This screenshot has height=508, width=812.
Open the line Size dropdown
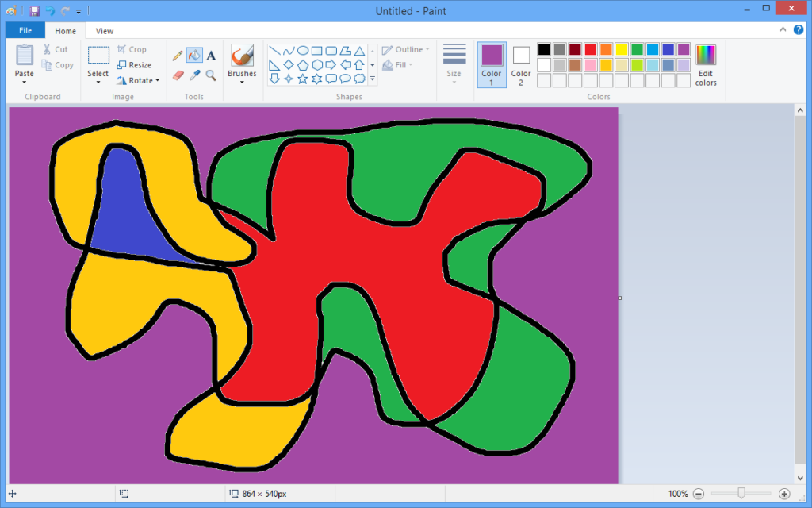pyautogui.click(x=454, y=63)
